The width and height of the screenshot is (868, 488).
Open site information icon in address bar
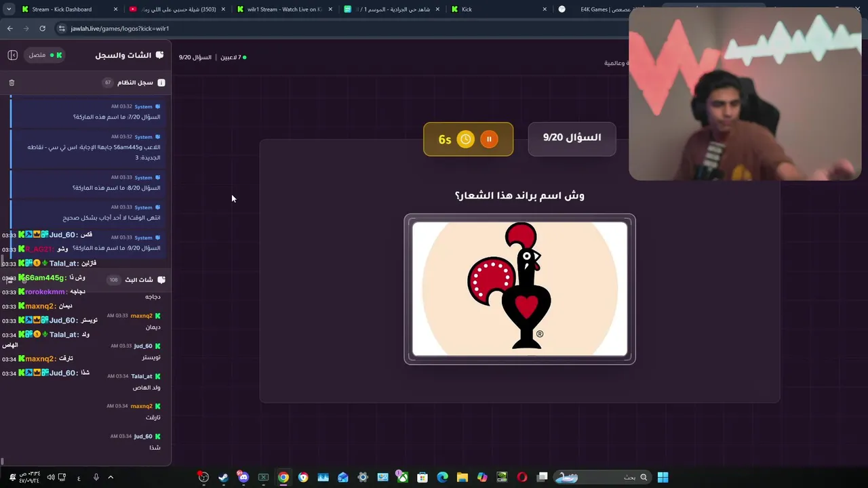click(62, 28)
